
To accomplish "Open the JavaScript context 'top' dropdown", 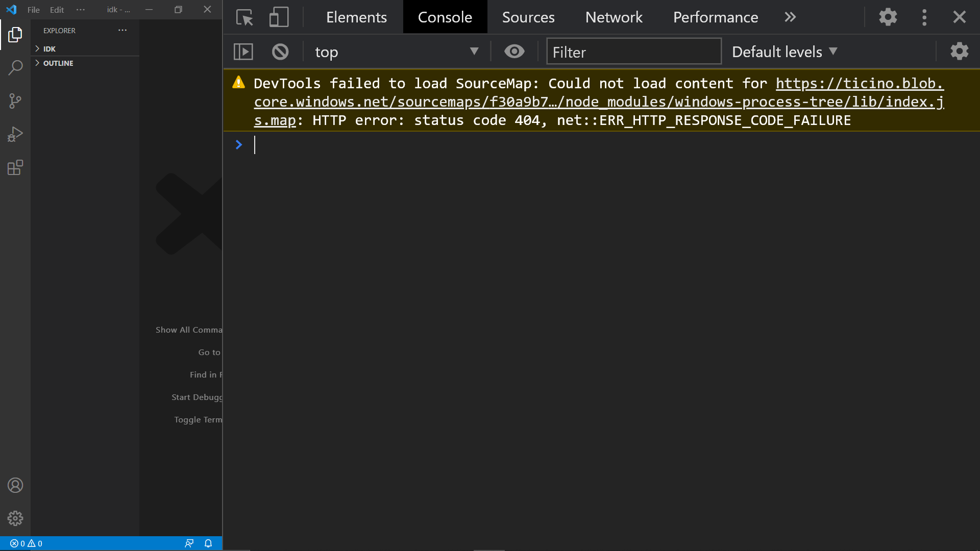I will point(397,52).
